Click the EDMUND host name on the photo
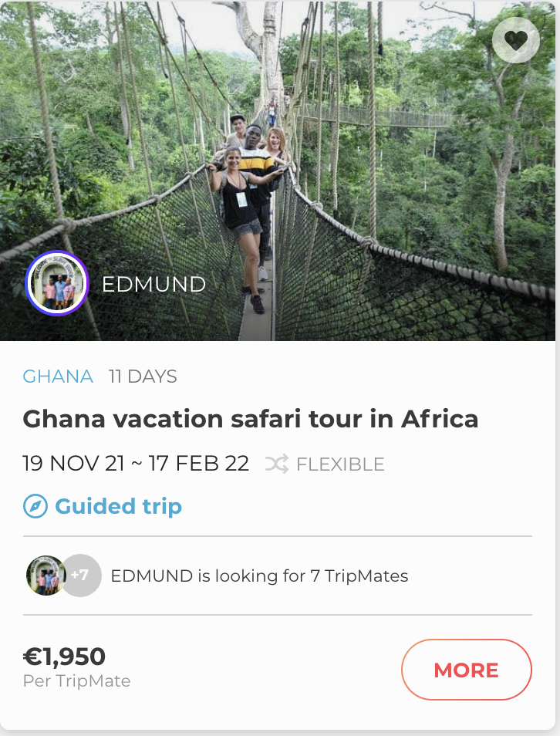The width and height of the screenshot is (560, 736). 153,285
